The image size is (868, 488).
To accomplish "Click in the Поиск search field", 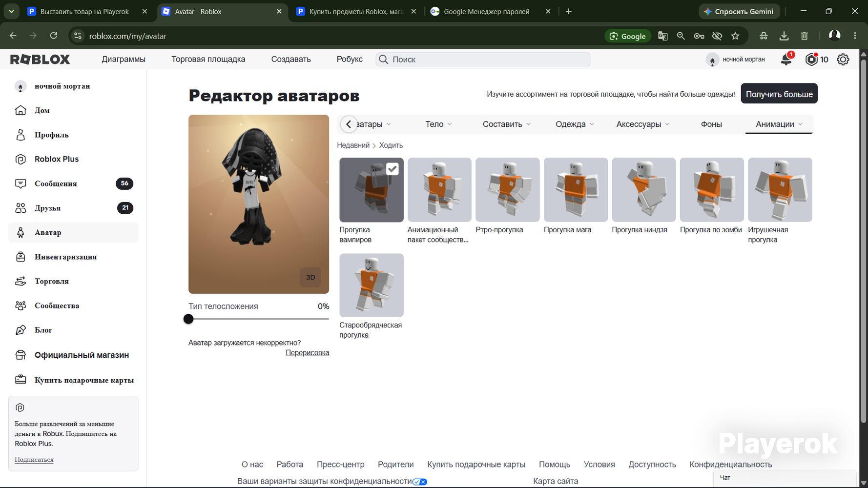I will tap(483, 60).
